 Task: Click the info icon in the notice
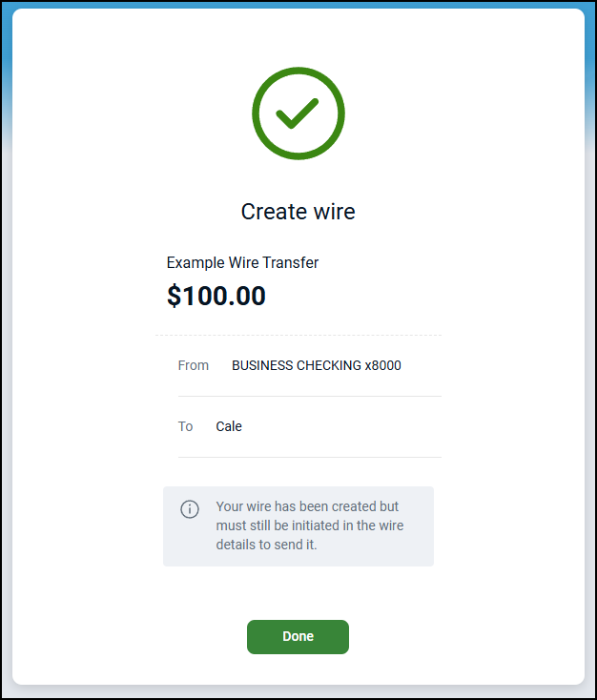pyautogui.click(x=190, y=509)
